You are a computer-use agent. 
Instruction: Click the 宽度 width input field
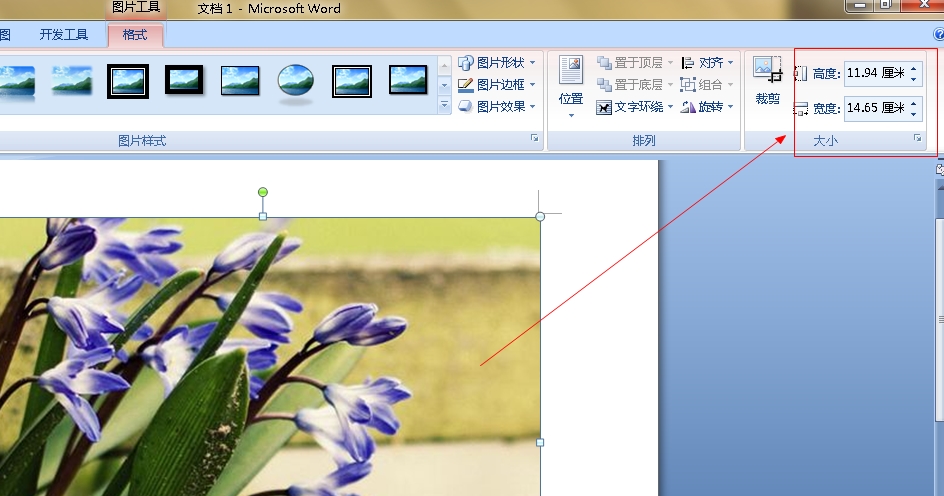tap(875, 108)
